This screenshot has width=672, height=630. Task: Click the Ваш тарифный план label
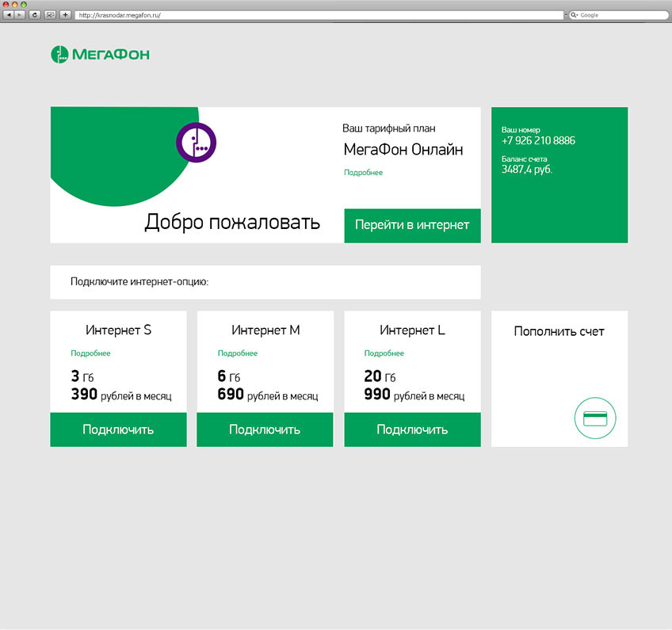tap(389, 128)
